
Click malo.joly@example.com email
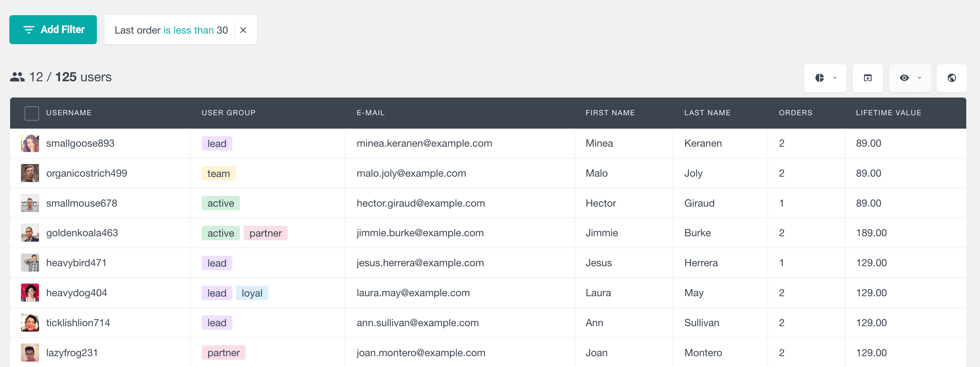pyautogui.click(x=411, y=173)
